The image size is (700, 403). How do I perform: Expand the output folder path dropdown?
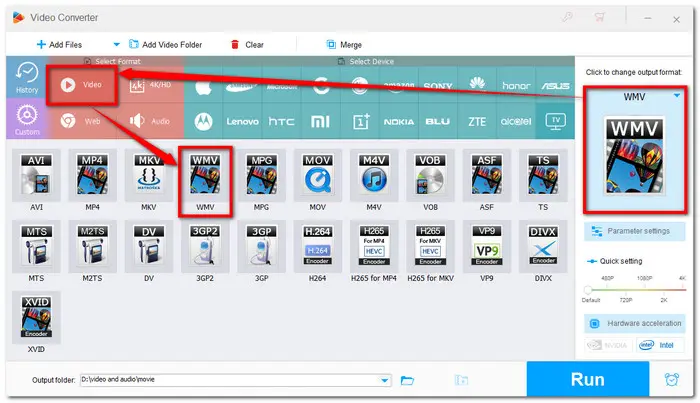tap(384, 380)
